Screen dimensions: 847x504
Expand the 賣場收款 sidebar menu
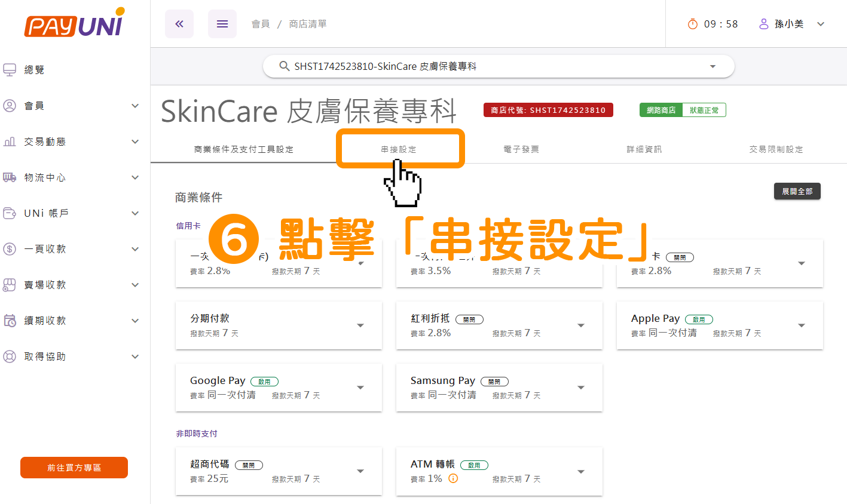click(135, 285)
